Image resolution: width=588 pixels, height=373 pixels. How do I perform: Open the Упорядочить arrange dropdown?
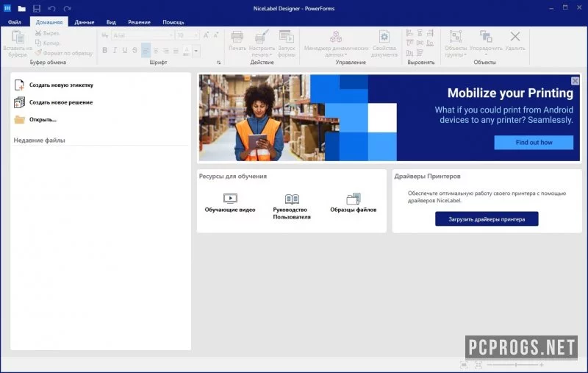coord(486,43)
